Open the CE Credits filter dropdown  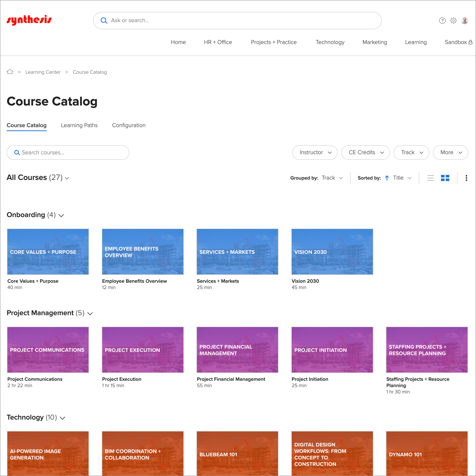365,153
